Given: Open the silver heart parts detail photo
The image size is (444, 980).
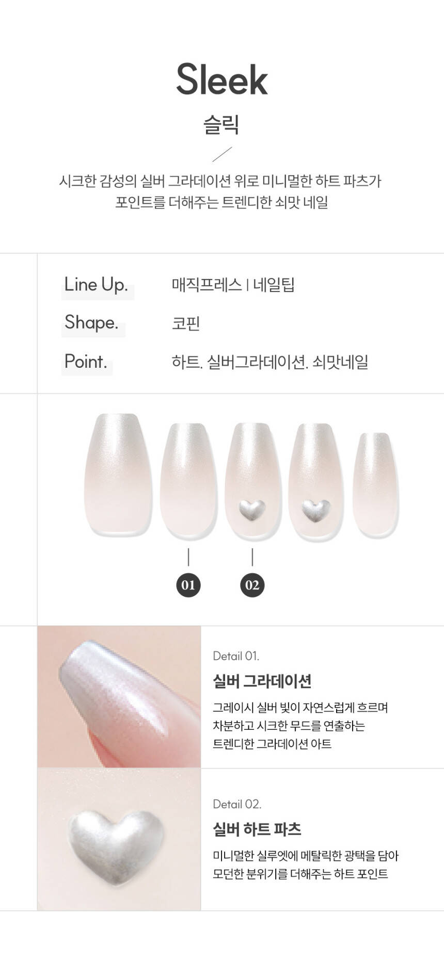Looking at the screenshot, I should click(119, 839).
